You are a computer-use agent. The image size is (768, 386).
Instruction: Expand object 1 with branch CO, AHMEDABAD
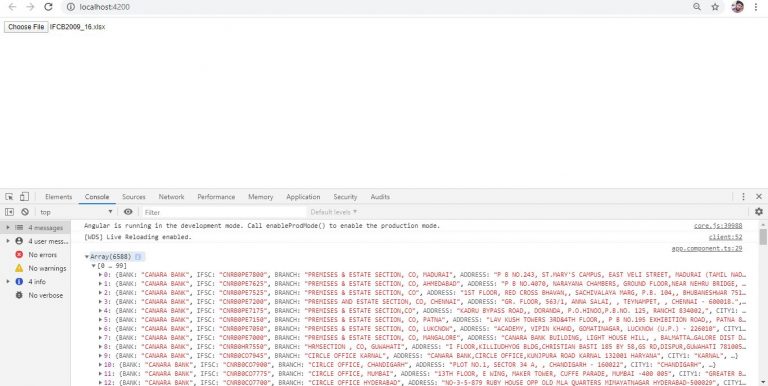click(x=100, y=284)
